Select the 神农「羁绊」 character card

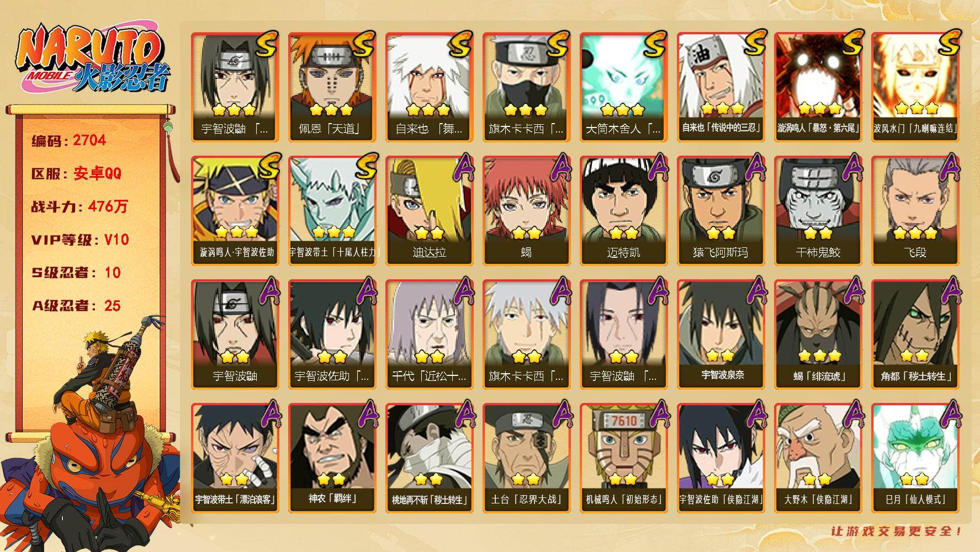[332, 458]
